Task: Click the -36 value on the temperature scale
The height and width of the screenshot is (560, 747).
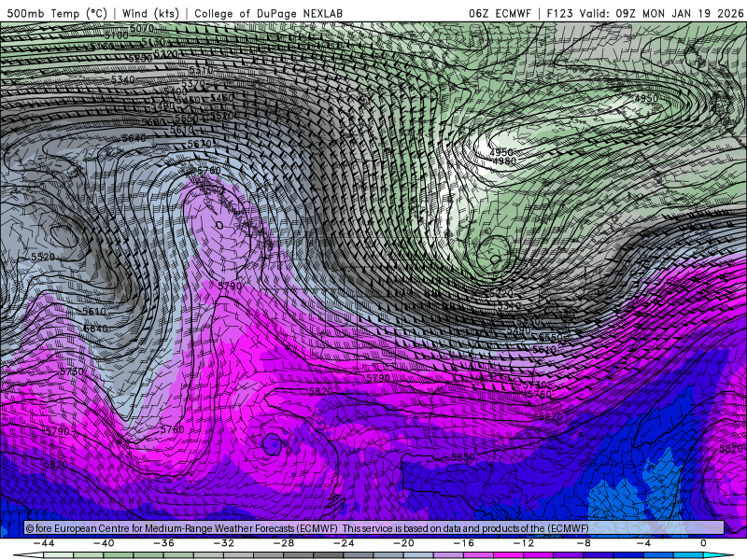Action: point(162,543)
